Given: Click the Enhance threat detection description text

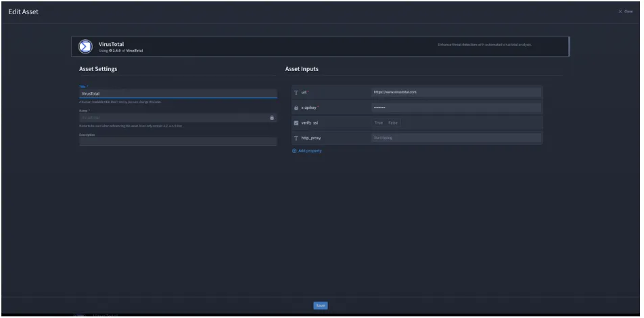Looking at the screenshot, I should [485, 45].
